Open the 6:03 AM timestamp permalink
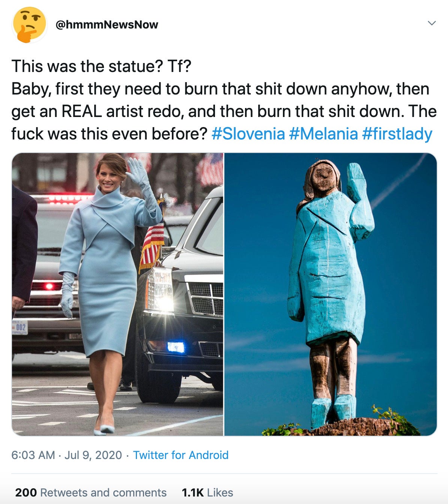 tap(33, 455)
